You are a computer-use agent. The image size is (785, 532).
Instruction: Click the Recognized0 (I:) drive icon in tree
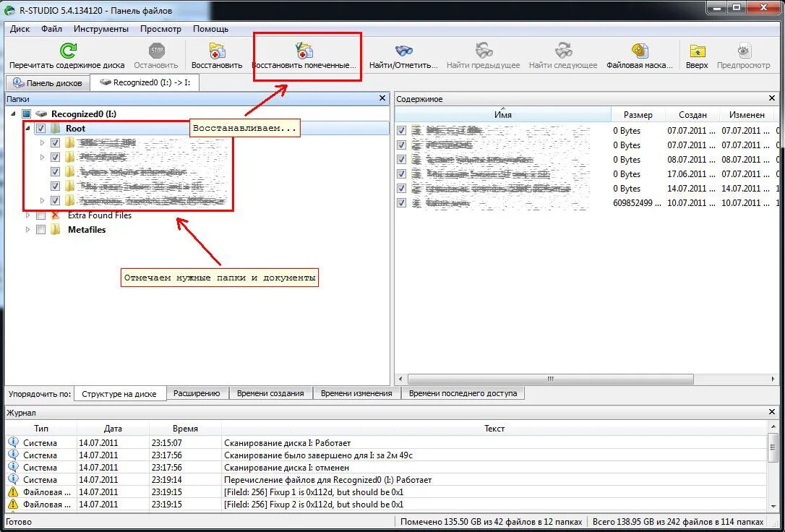41,114
